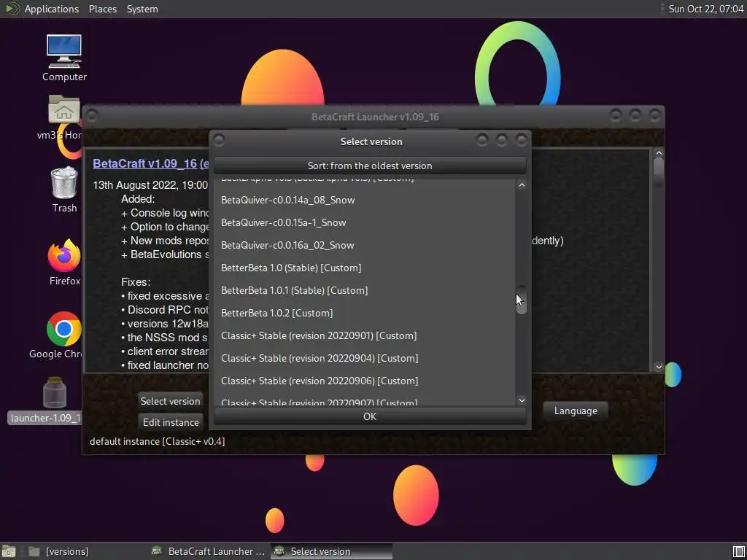Open the Language button in launcher

pos(576,411)
